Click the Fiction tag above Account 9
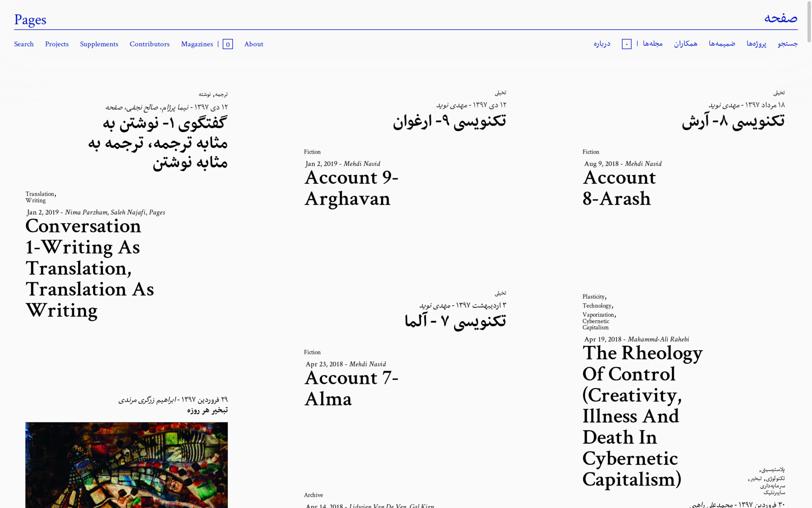Viewport: 812px width, 508px height. 312,152
